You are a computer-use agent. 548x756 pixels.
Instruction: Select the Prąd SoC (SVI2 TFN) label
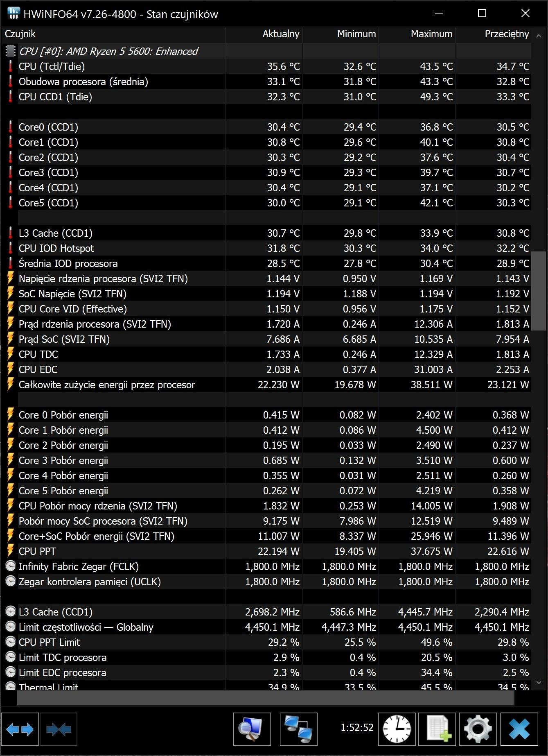click(64, 339)
